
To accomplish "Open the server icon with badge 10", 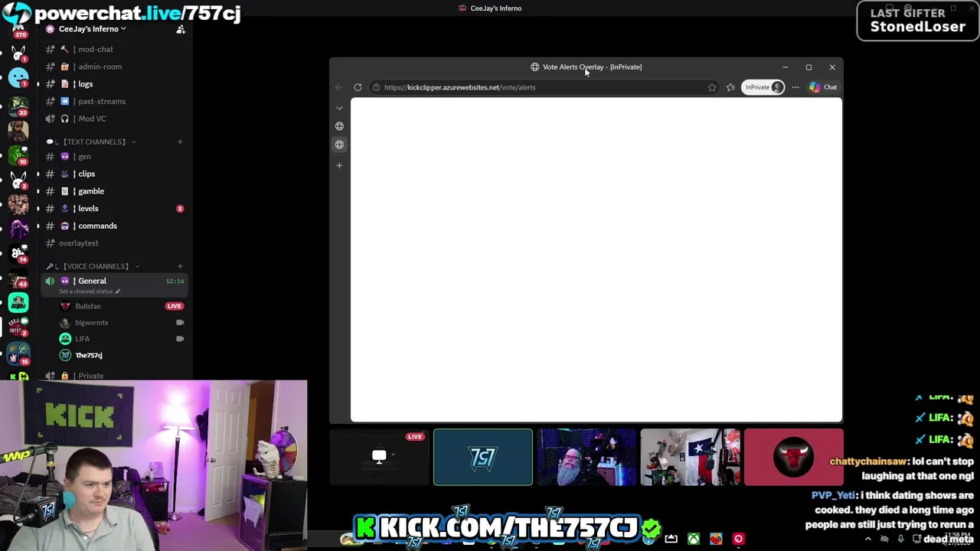I will point(18,154).
